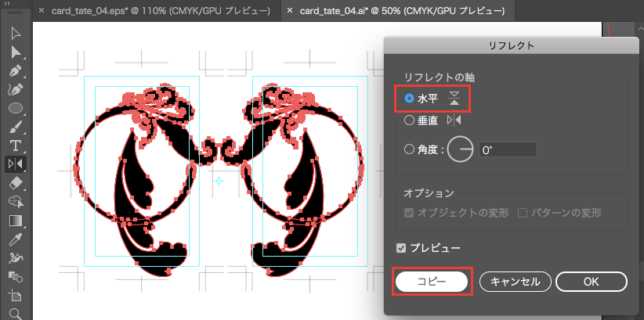Activate the Type tool
The image size is (644, 320).
coord(15,146)
